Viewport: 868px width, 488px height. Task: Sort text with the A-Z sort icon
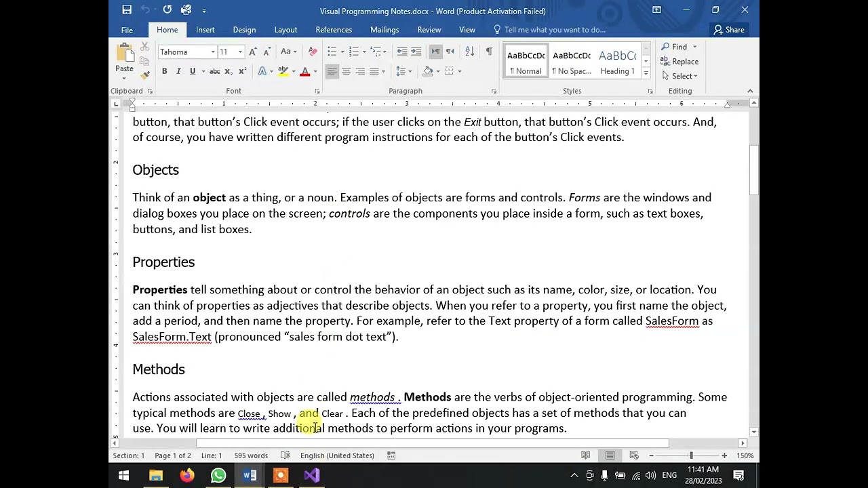tap(469, 52)
